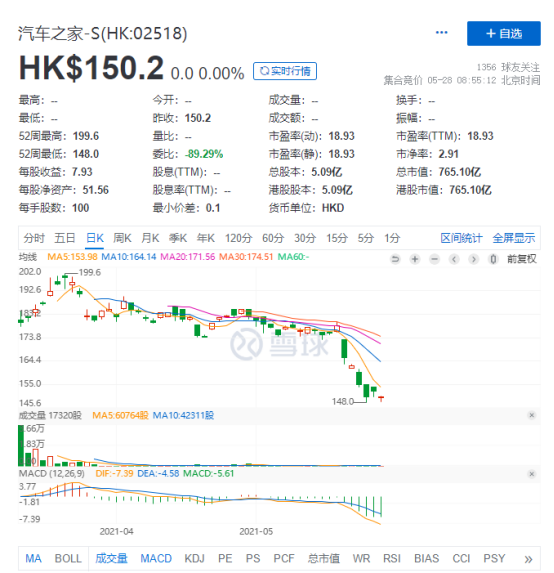Toggle the 成交量 indicator at bottom bar
This screenshot has width=554, height=573.
tap(111, 558)
